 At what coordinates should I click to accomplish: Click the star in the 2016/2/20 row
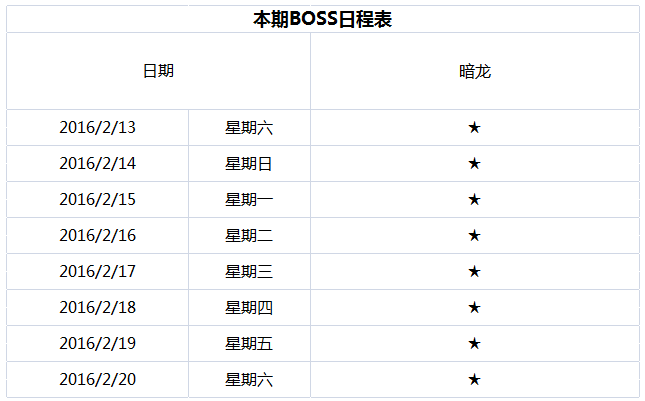tap(474, 380)
